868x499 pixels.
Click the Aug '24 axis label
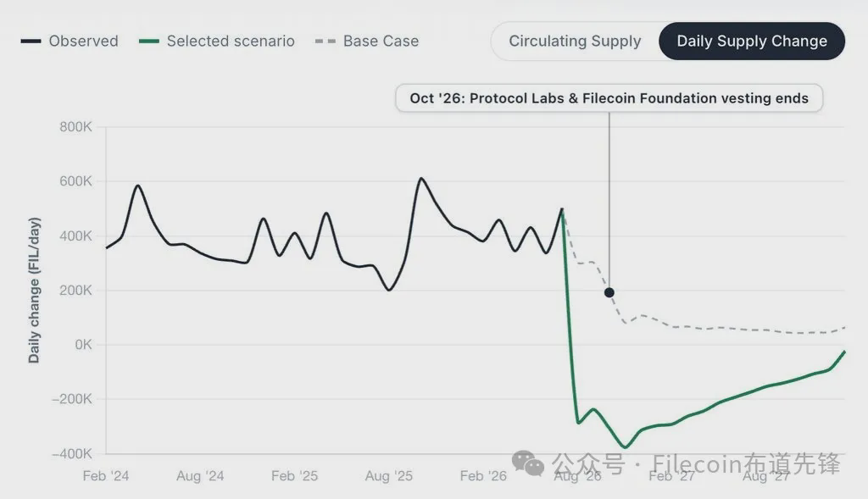click(x=200, y=476)
